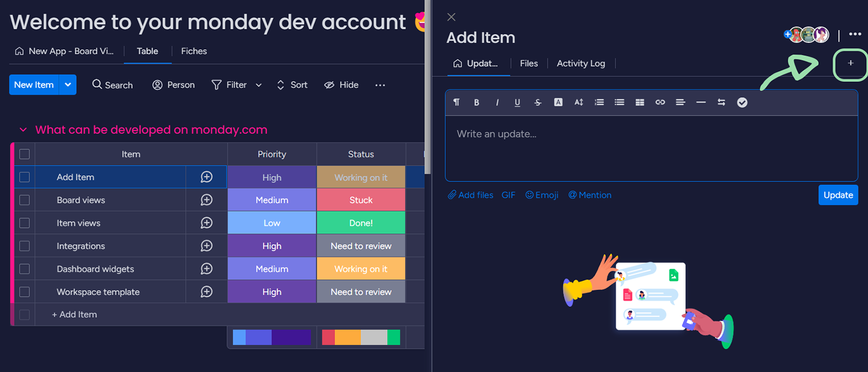Select all items via header checkbox
This screenshot has height=372, width=868.
pyautogui.click(x=24, y=154)
